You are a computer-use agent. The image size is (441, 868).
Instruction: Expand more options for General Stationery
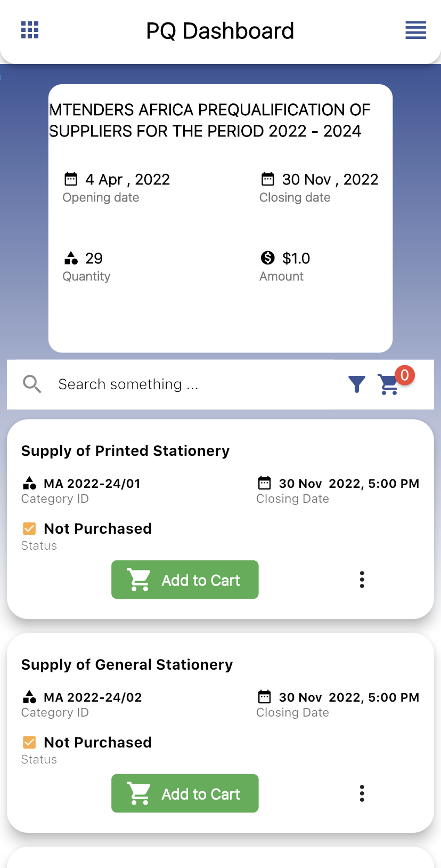click(362, 793)
